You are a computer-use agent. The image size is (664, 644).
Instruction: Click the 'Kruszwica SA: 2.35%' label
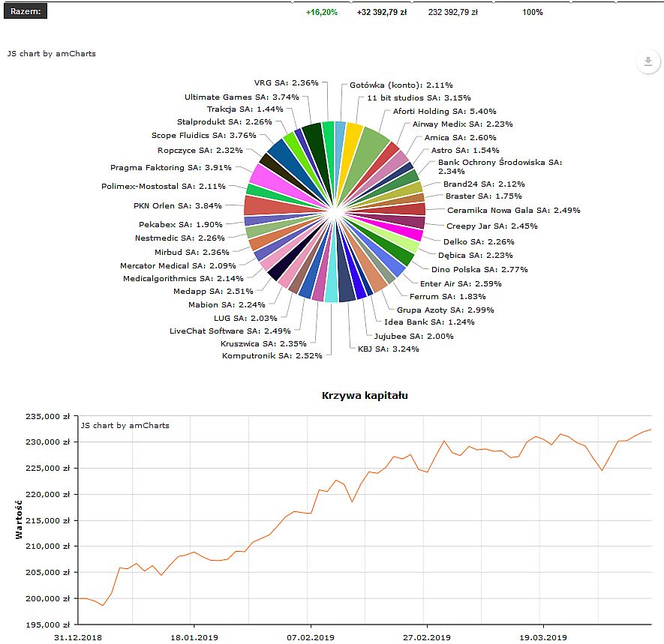point(263,343)
